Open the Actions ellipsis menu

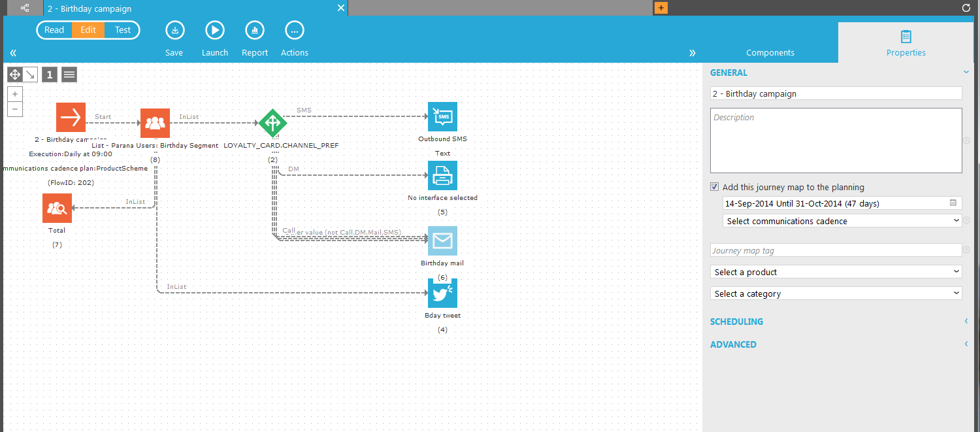click(x=295, y=31)
